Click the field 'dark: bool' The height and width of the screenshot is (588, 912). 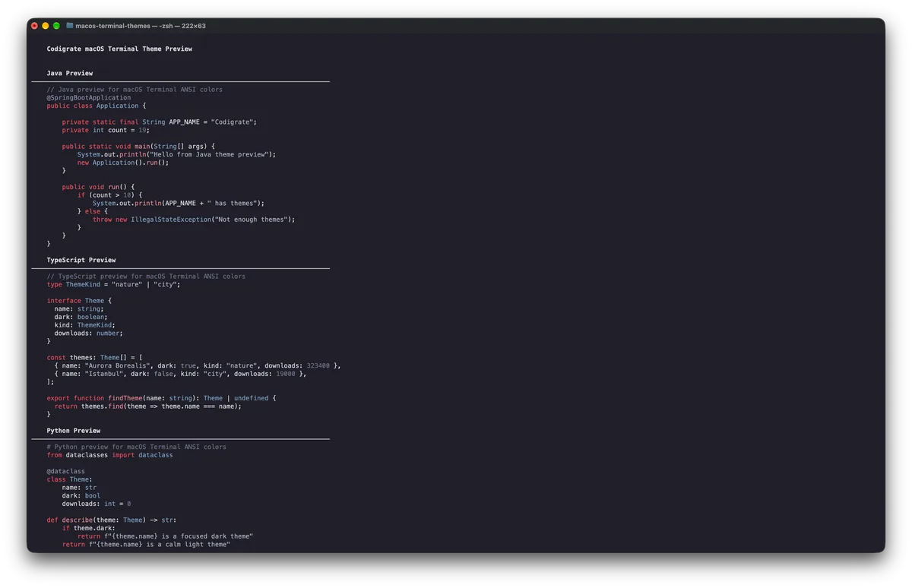click(x=81, y=495)
